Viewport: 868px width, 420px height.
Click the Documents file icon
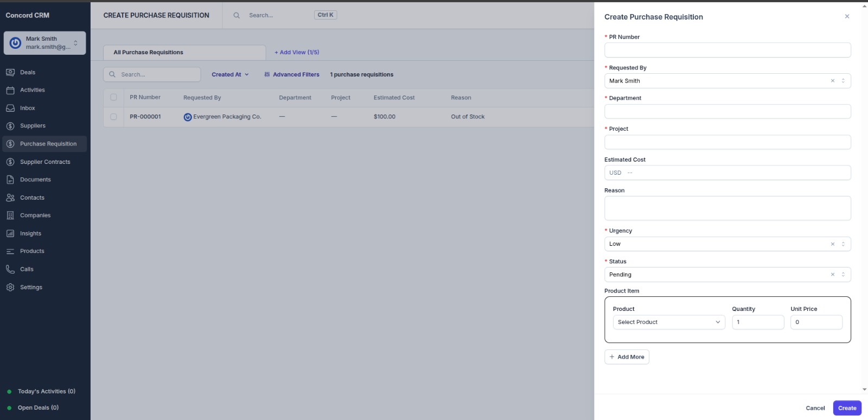pos(10,180)
